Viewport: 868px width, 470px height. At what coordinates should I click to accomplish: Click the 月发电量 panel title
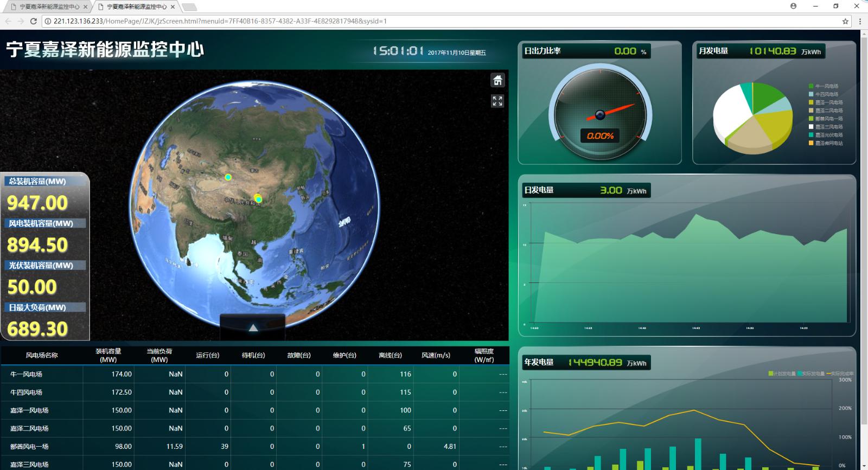[713, 51]
